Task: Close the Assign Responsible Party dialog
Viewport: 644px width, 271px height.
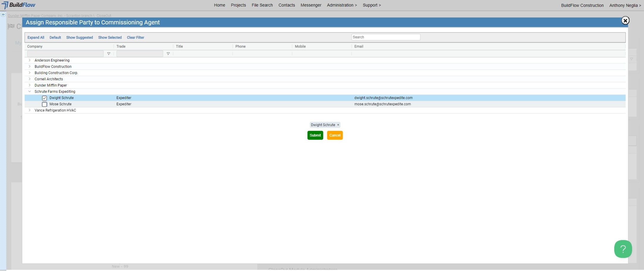Action: click(x=625, y=21)
